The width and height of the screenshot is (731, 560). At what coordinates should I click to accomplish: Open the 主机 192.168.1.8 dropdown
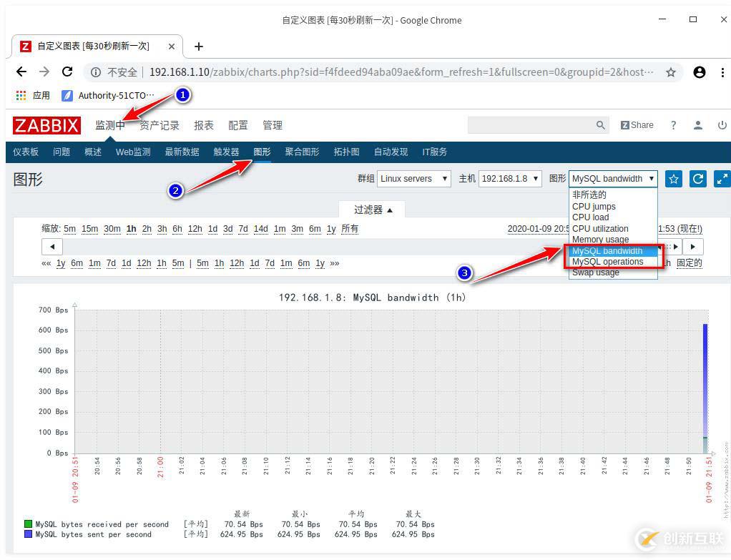510,179
